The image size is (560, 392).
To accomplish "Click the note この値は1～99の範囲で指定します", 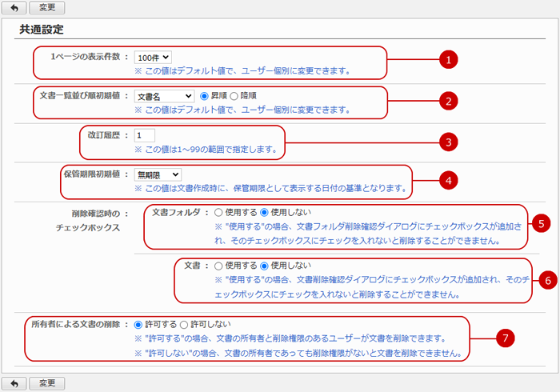I will 206,150.
